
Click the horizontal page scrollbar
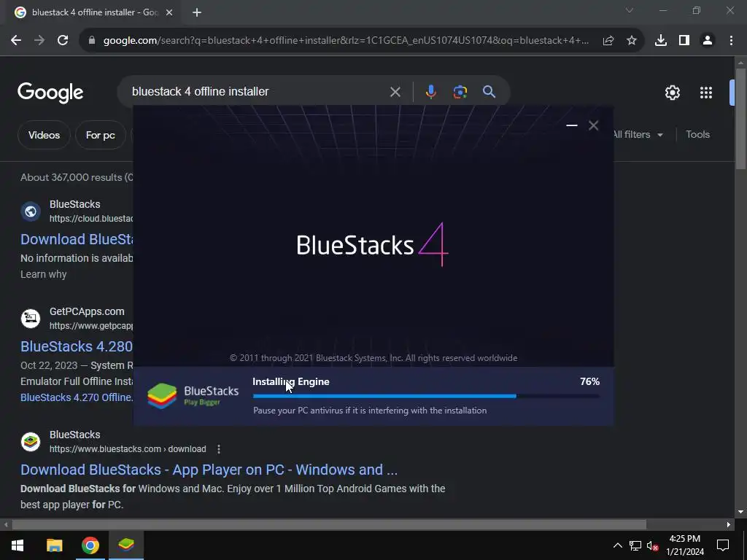329,524
